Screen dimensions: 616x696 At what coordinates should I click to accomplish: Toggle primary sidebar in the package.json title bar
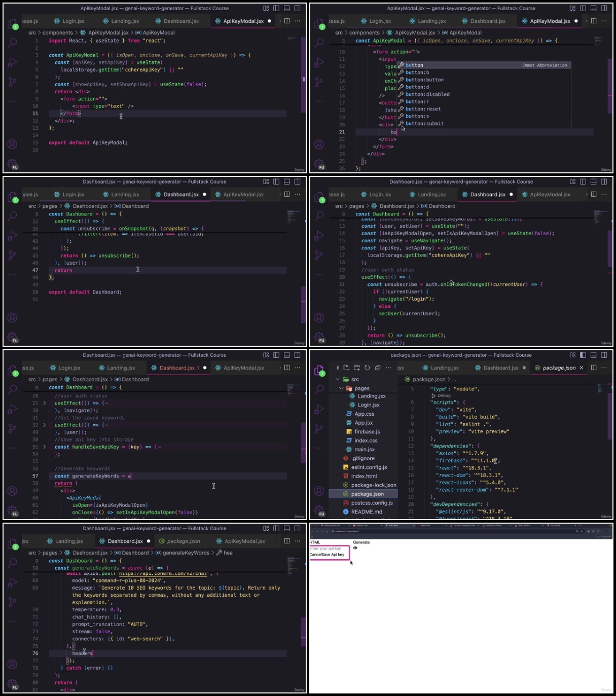583,355
